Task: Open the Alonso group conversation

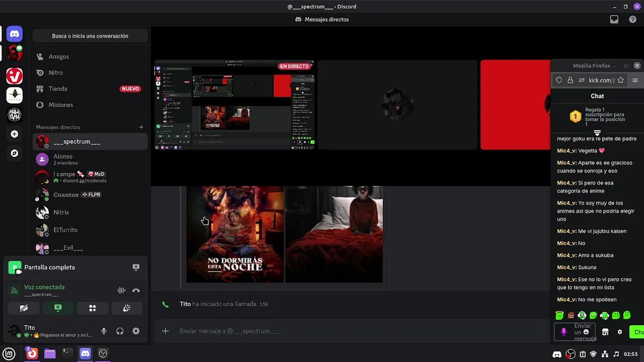Action: click(90, 159)
